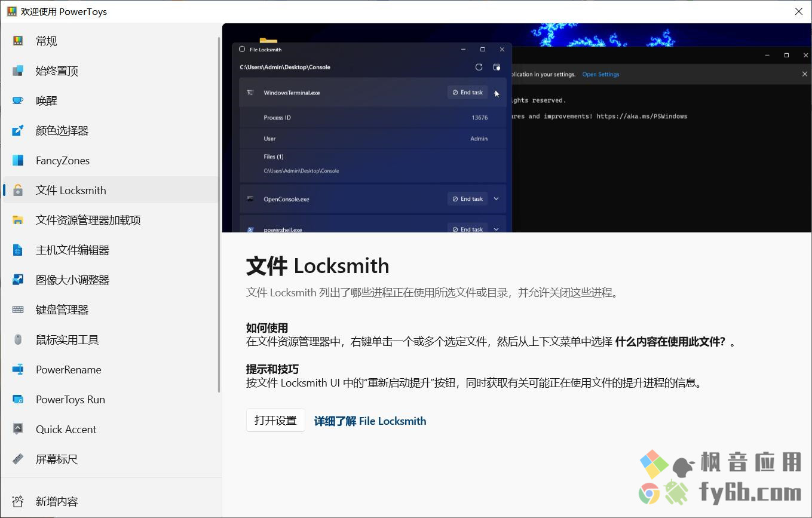The width and height of the screenshot is (812, 518).
Task: Select FancyZones in the navigation list
Action: pos(111,161)
